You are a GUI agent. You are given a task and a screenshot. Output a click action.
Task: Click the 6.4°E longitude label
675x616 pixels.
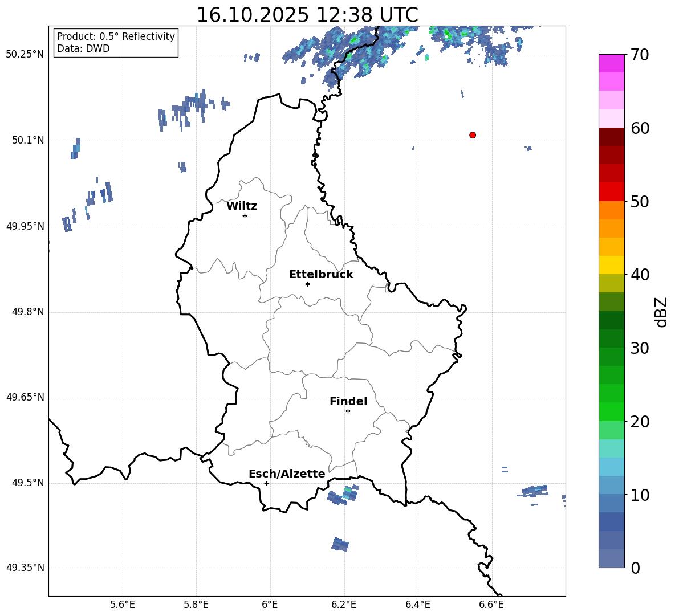point(417,605)
